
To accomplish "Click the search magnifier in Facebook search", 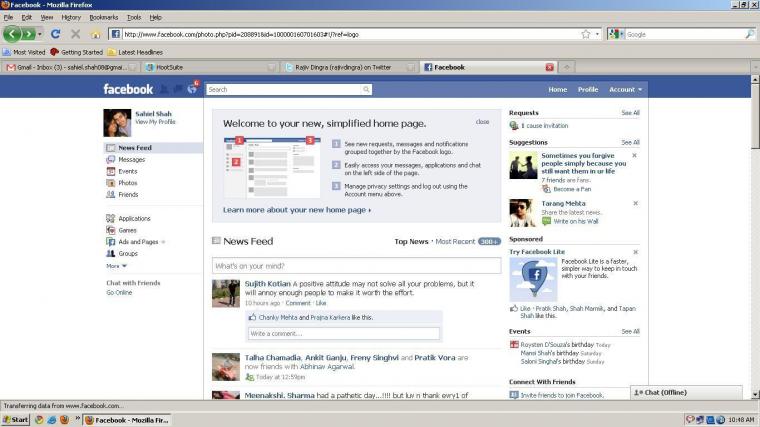I will 366,89.
